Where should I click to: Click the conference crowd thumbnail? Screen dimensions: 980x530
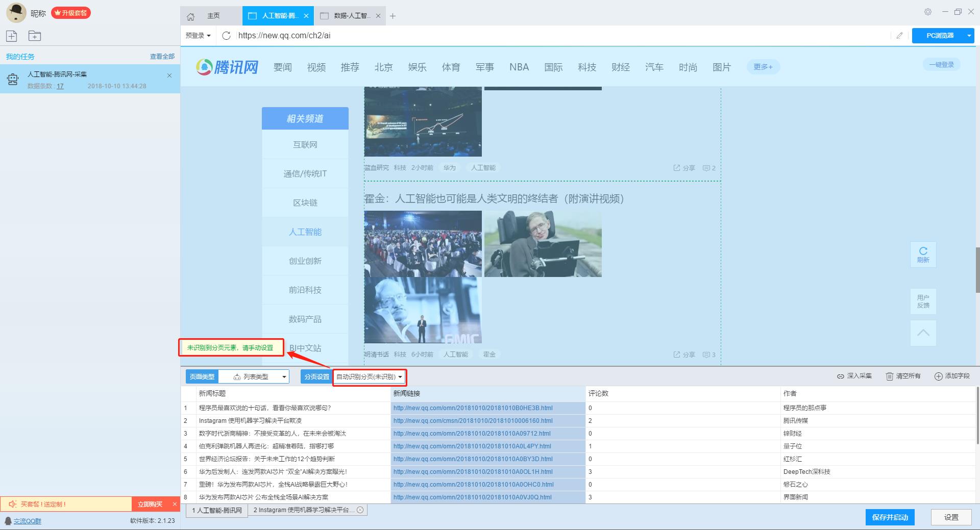pyautogui.click(x=423, y=244)
